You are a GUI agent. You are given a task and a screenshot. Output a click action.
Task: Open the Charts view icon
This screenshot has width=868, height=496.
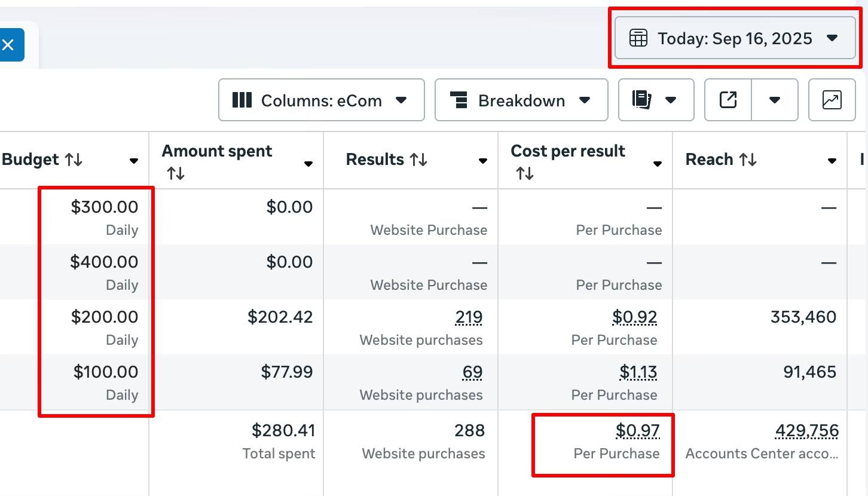[x=832, y=100]
